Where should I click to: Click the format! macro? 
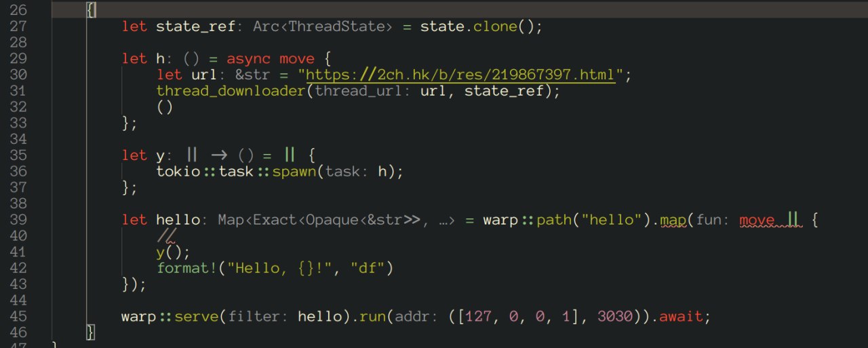[187, 269]
